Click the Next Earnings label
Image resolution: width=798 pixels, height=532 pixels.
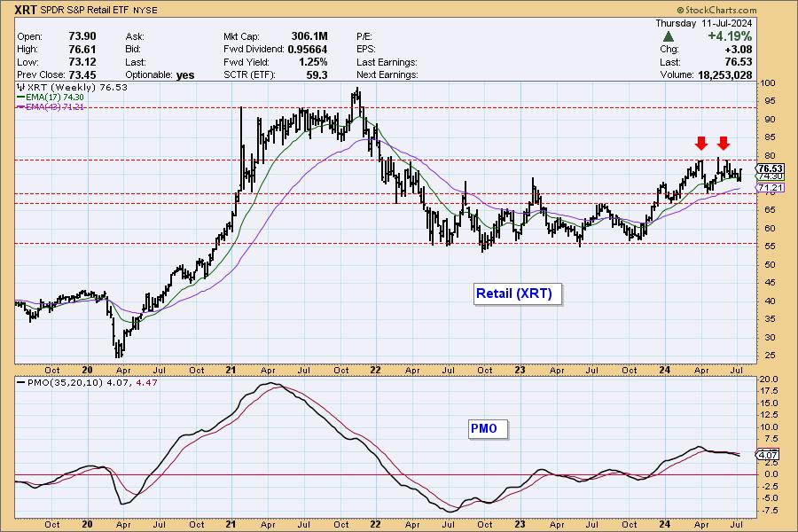pos(387,74)
